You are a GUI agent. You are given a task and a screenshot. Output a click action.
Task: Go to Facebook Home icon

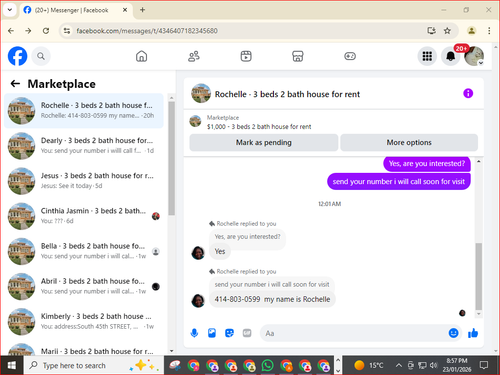point(141,56)
